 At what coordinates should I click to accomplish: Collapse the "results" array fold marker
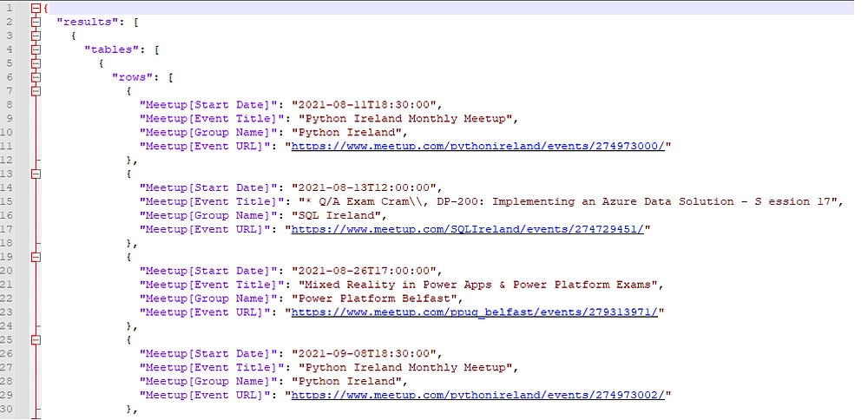(x=36, y=22)
